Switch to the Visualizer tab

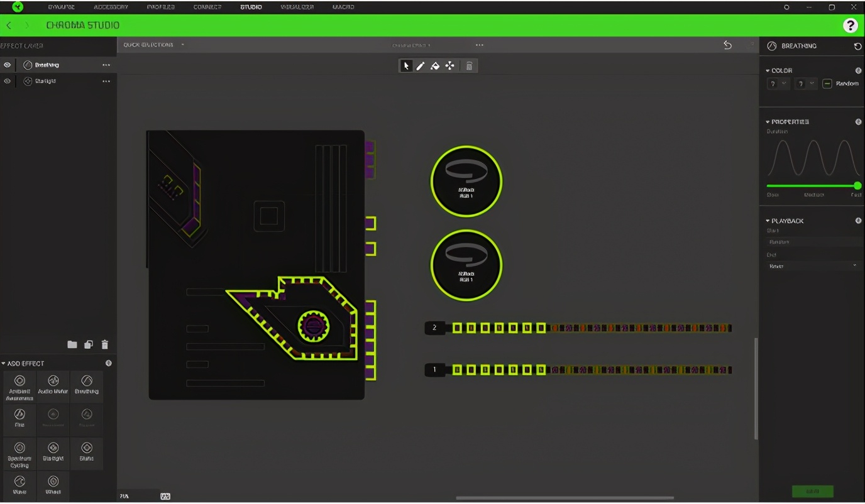click(297, 7)
